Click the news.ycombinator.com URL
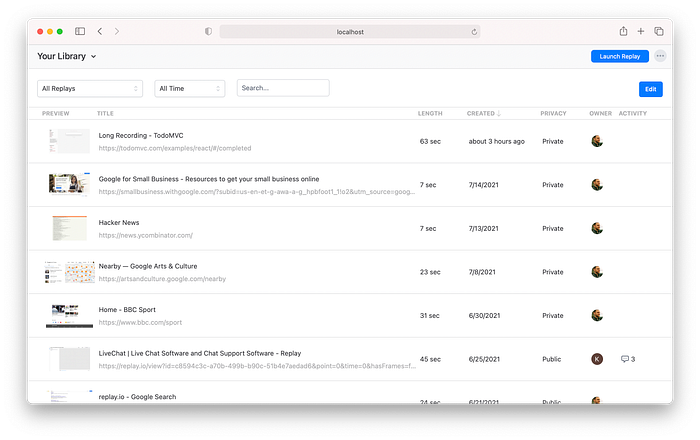This screenshot has height=440, width=700. (146, 235)
